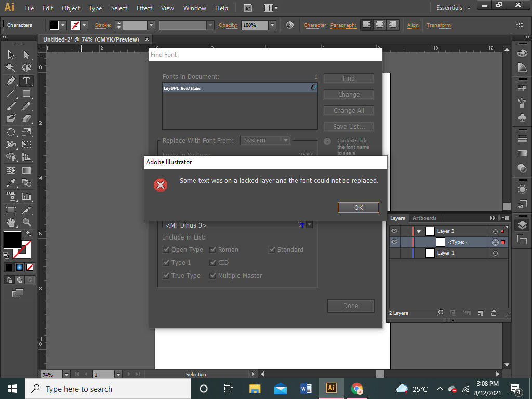Image resolution: width=532 pixels, height=399 pixels.
Task: Select the Blob Brush tool
Action: click(x=11, y=118)
